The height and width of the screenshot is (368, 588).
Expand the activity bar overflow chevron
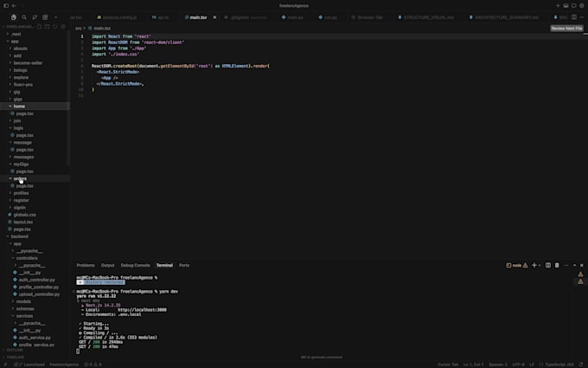pyautogui.click(x=56, y=17)
